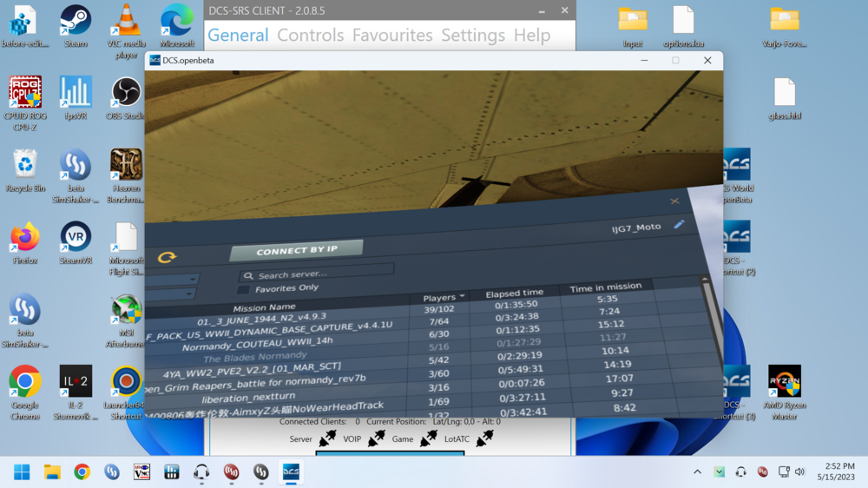Open Microsoft Flight Simulator shortcut
This screenshot has height=488, width=868.
[x=126, y=248]
